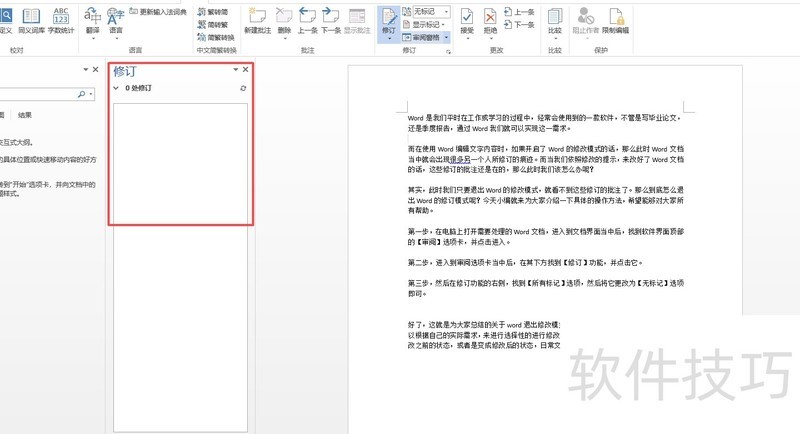The image size is (800, 434).
Task: Open the 语言 language menu
Action: 116,23
